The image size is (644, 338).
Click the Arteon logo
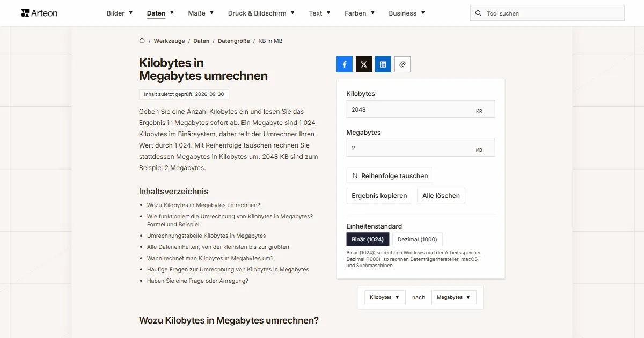pyautogui.click(x=39, y=13)
